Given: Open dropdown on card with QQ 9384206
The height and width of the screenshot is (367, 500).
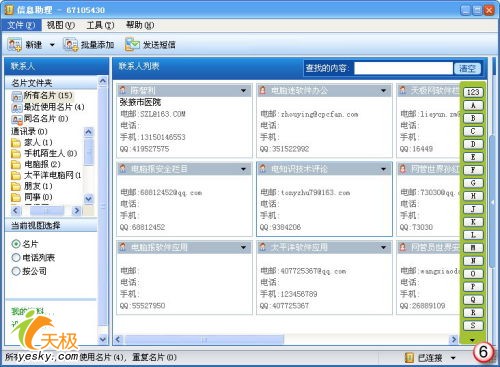Looking at the screenshot, I should point(384,169).
